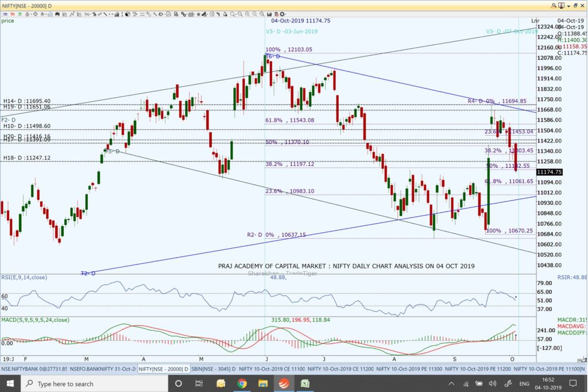Image resolution: width=588 pixels, height=392 pixels.
Task: Open the NIFTY 10-Oct-2019 CE 11100 tab
Action: click(x=272, y=369)
